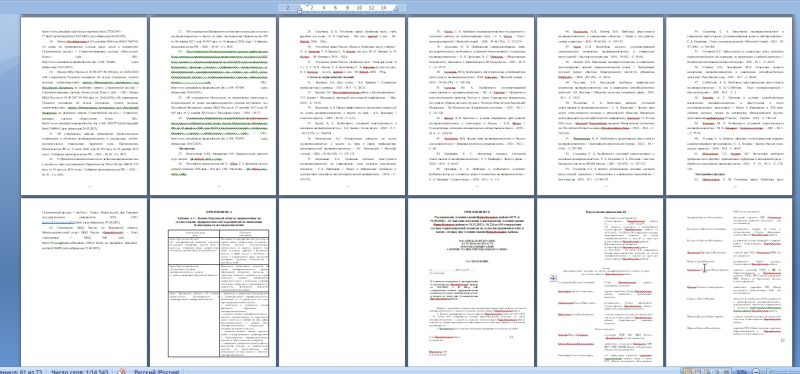Click the table move handle icon
This screenshot has width=800, height=374.
click(553, 278)
